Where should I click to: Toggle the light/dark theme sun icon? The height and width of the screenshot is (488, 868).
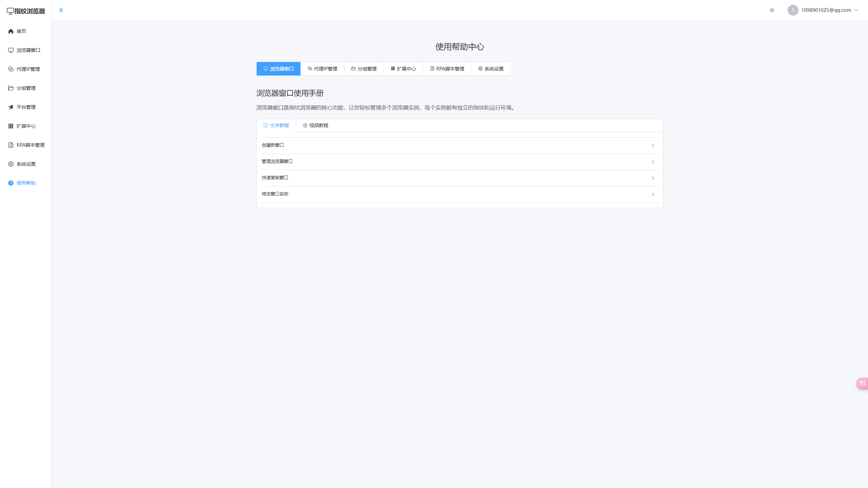772,10
